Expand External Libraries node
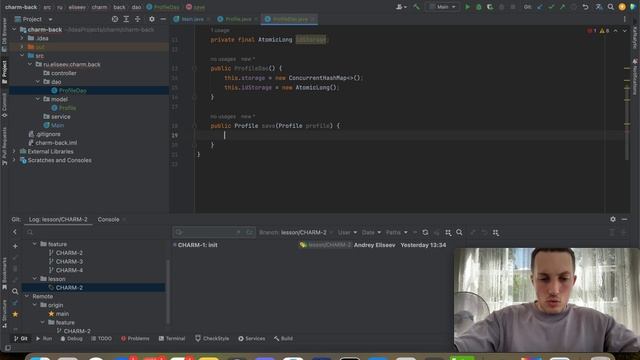 (x=14, y=151)
